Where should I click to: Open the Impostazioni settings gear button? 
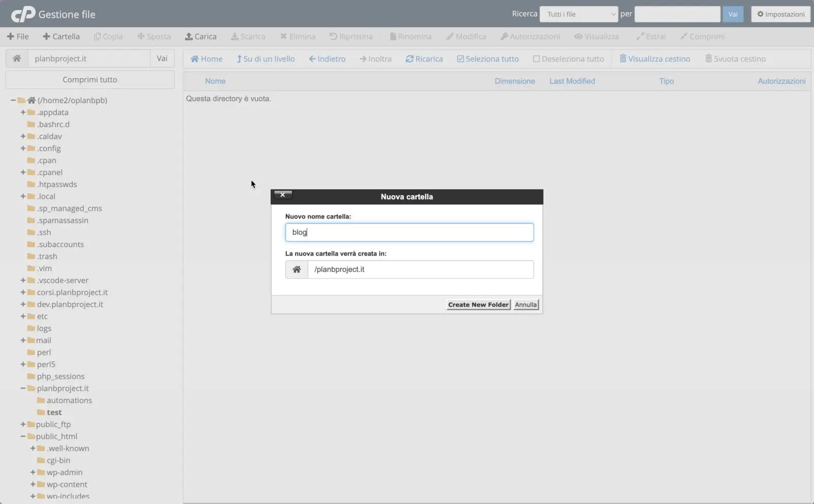pyautogui.click(x=781, y=14)
